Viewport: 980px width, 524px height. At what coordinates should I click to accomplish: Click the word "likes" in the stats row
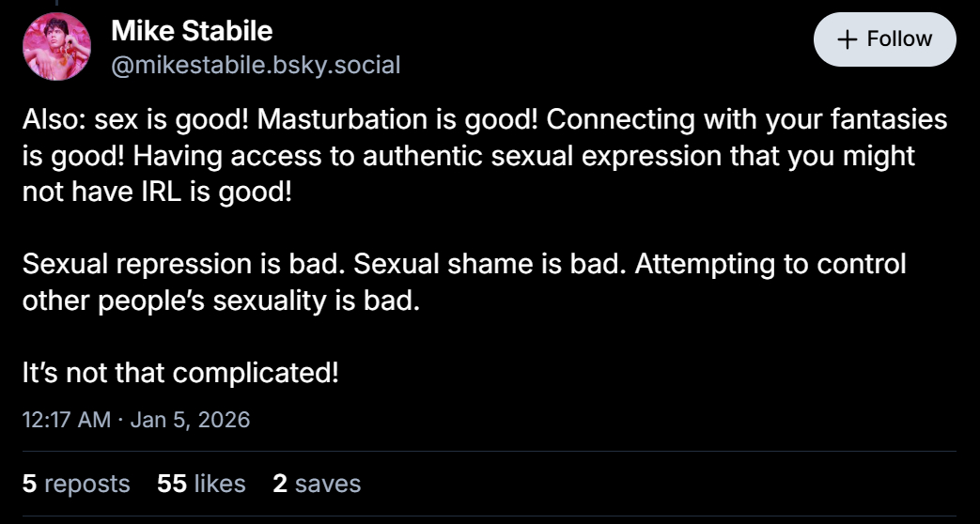[220, 484]
